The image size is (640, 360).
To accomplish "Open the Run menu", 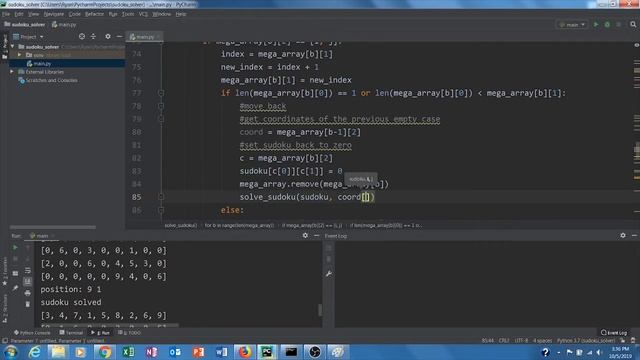I will 113,14.
